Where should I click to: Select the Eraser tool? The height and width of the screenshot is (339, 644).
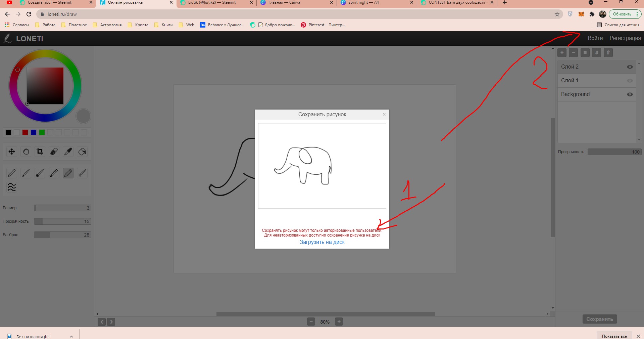click(54, 152)
